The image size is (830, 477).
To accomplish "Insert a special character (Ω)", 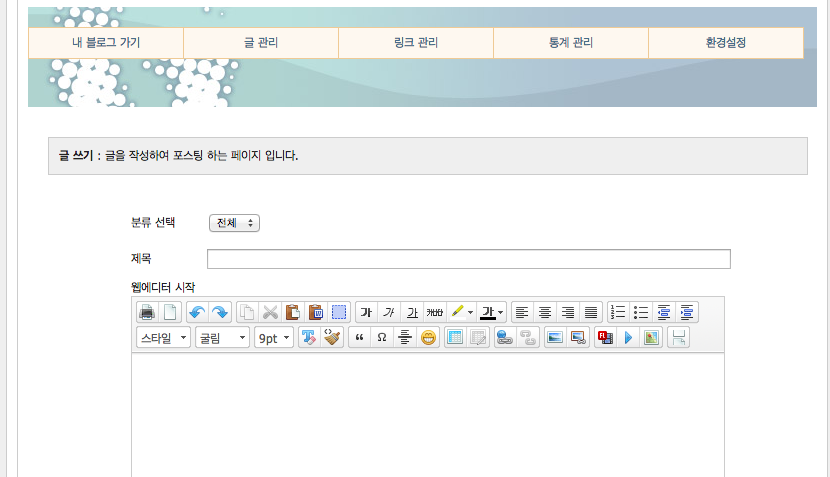I will pos(381,338).
